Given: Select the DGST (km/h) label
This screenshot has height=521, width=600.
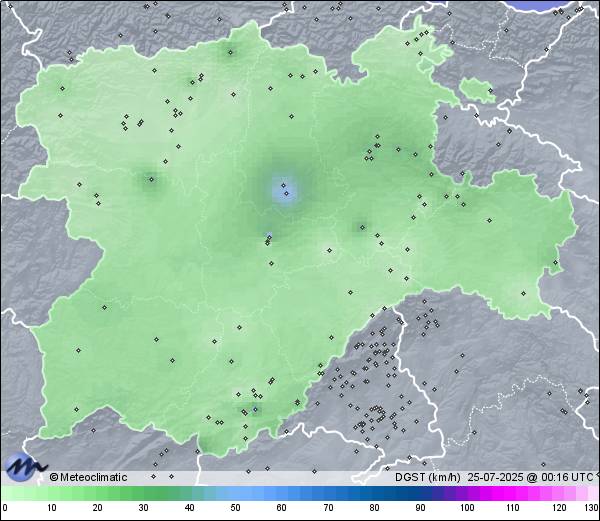Looking at the screenshot, I should click(x=427, y=477).
